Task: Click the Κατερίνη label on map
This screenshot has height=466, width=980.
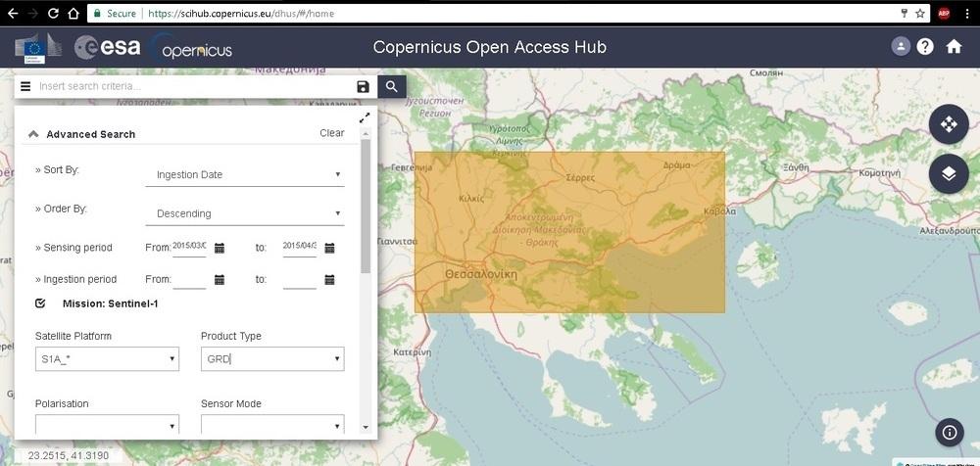Action: pos(412,352)
